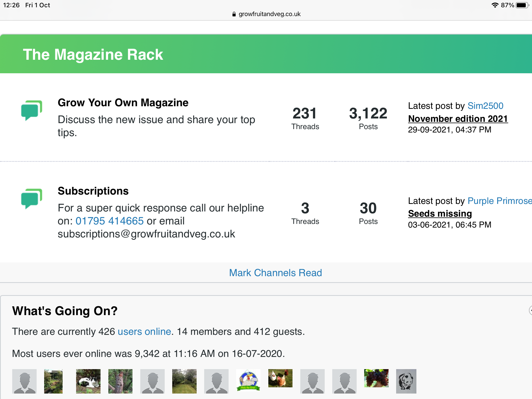Tap the Wi-Fi status icon
This screenshot has height=399, width=532.
pyautogui.click(x=495, y=5)
